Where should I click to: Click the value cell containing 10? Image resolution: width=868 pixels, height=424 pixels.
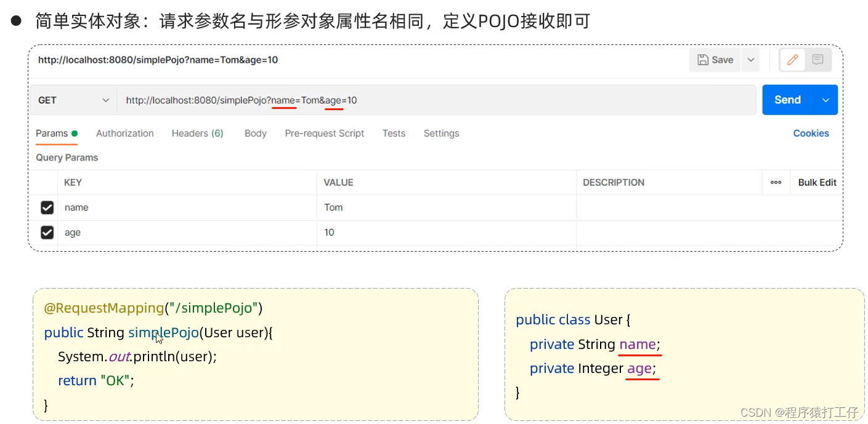[447, 233]
